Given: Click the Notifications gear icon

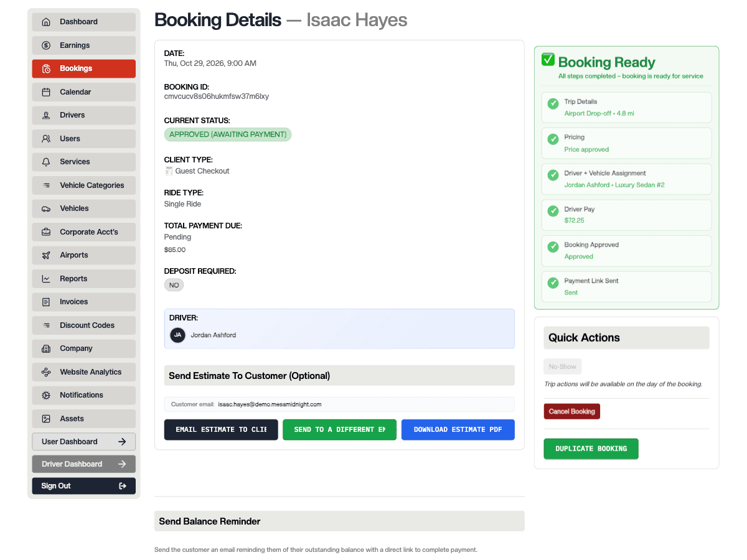Looking at the screenshot, I should [x=46, y=395].
